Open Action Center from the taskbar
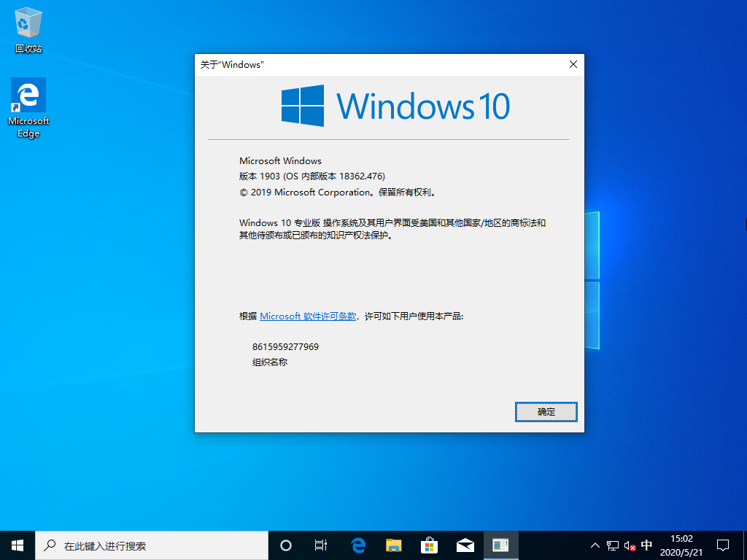 (x=721, y=545)
